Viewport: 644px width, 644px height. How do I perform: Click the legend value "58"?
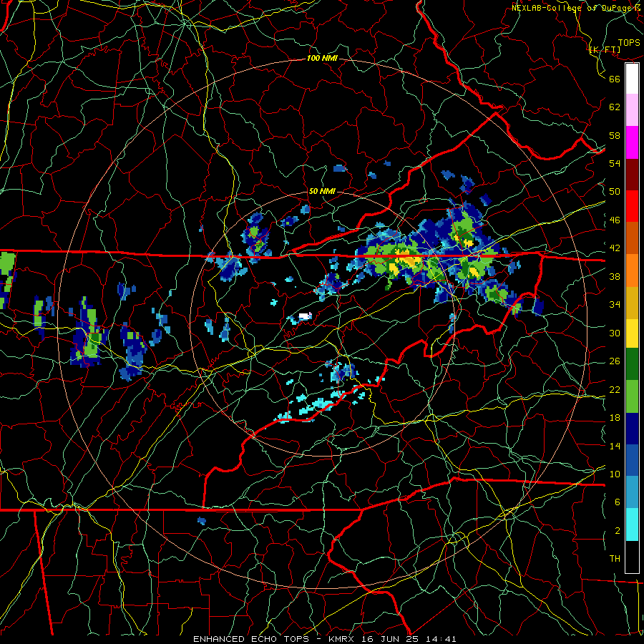(615, 135)
